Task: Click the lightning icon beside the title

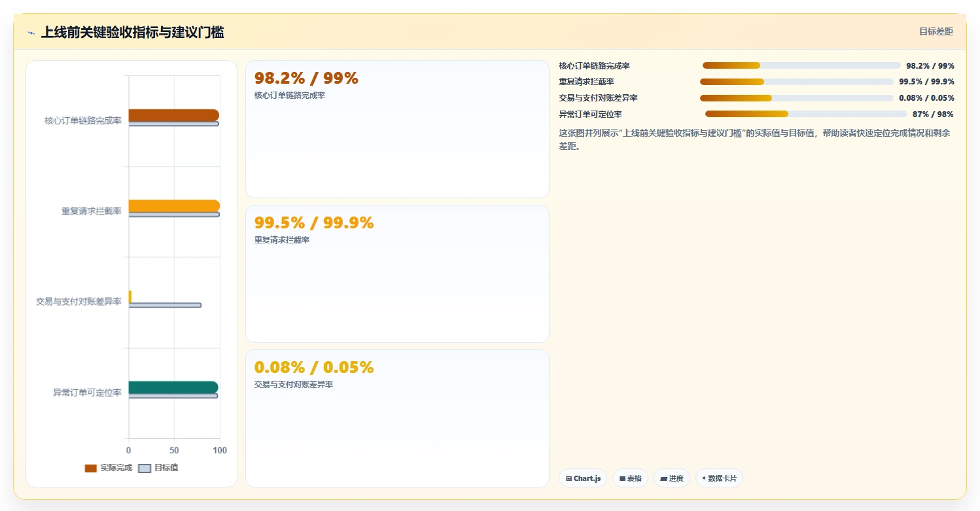Action: point(31,33)
